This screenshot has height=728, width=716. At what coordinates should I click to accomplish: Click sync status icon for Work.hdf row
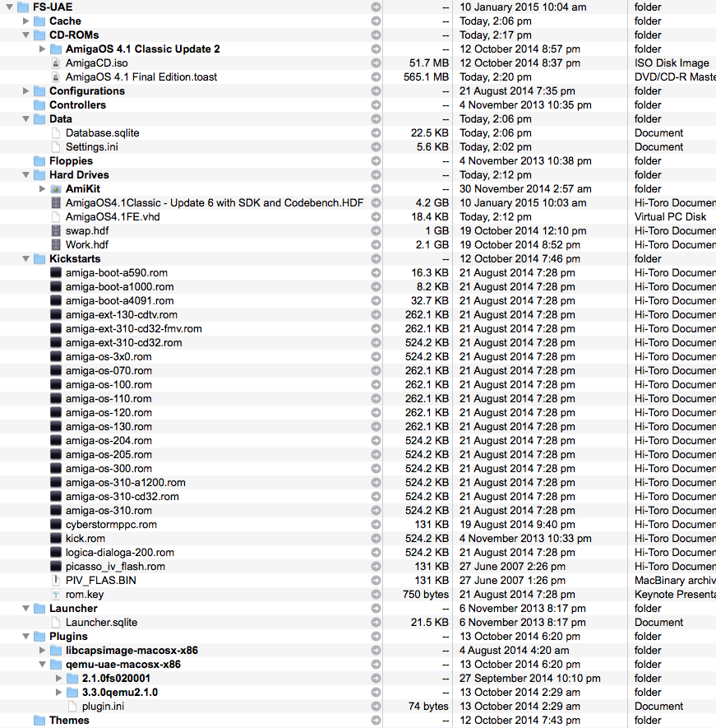tap(376, 244)
